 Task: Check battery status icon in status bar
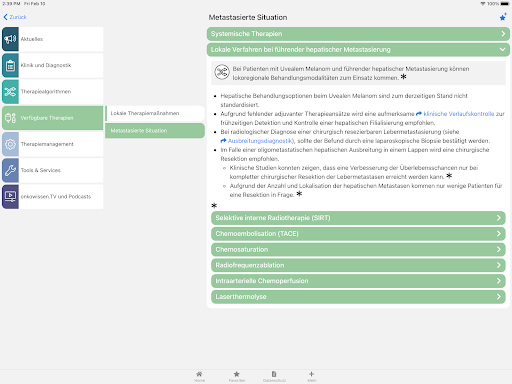click(x=505, y=4)
